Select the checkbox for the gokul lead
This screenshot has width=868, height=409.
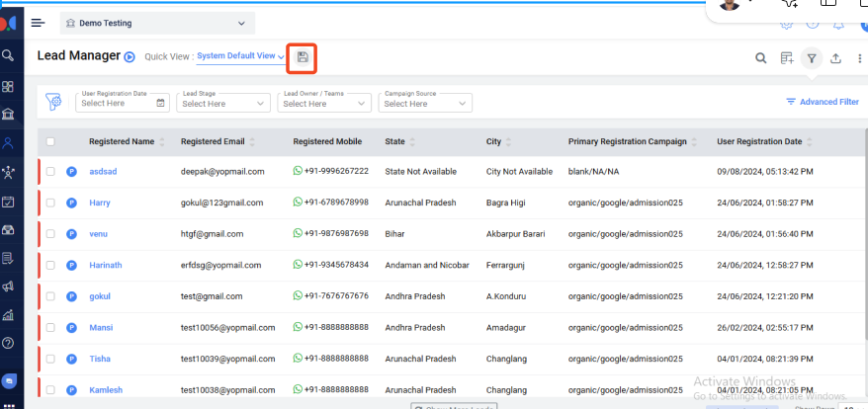pyautogui.click(x=50, y=296)
